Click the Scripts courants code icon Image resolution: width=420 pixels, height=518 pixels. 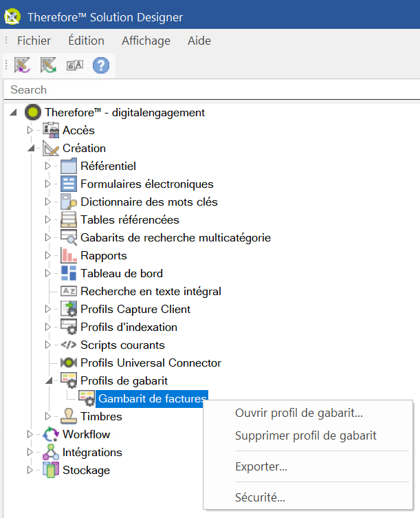tap(69, 345)
